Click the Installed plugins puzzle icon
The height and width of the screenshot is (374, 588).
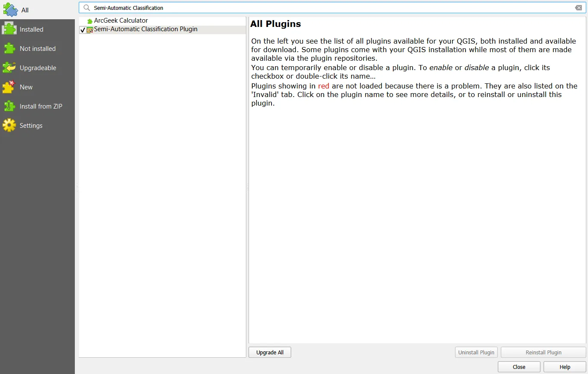click(9, 29)
